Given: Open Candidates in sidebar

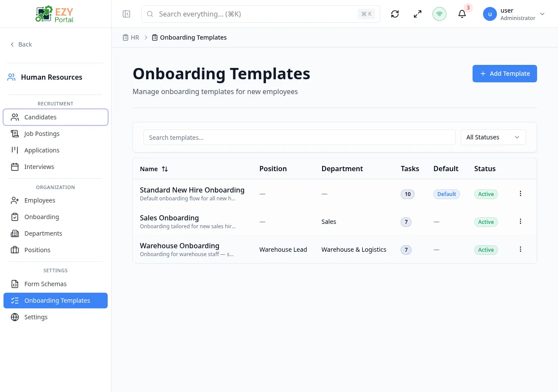Looking at the screenshot, I should click(x=55, y=117).
